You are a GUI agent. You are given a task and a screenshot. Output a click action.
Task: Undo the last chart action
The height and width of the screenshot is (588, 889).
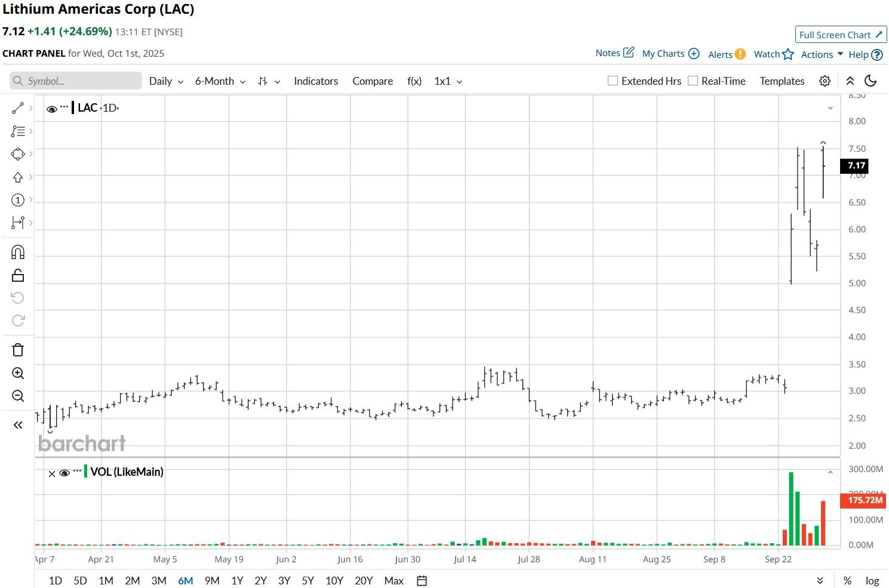[x=18, y=298]
